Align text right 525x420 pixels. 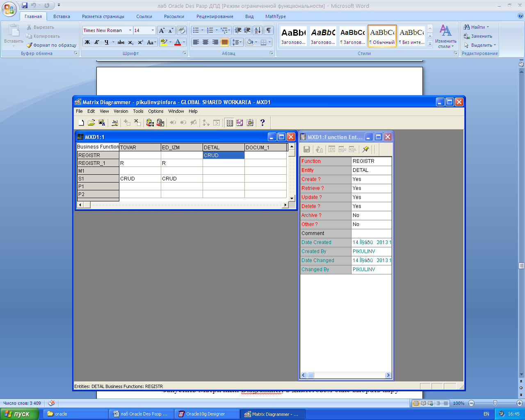pyautogui.click(x=215, y=42)
